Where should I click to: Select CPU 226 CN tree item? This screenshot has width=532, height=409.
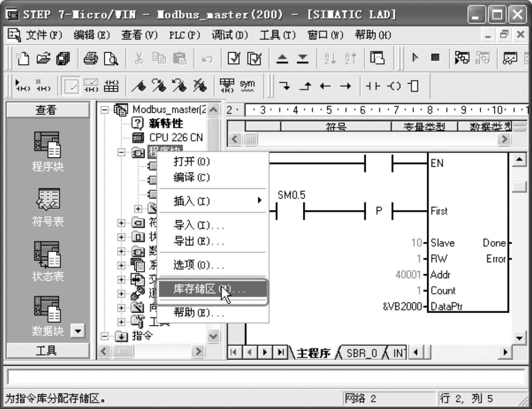pos(176,137)
